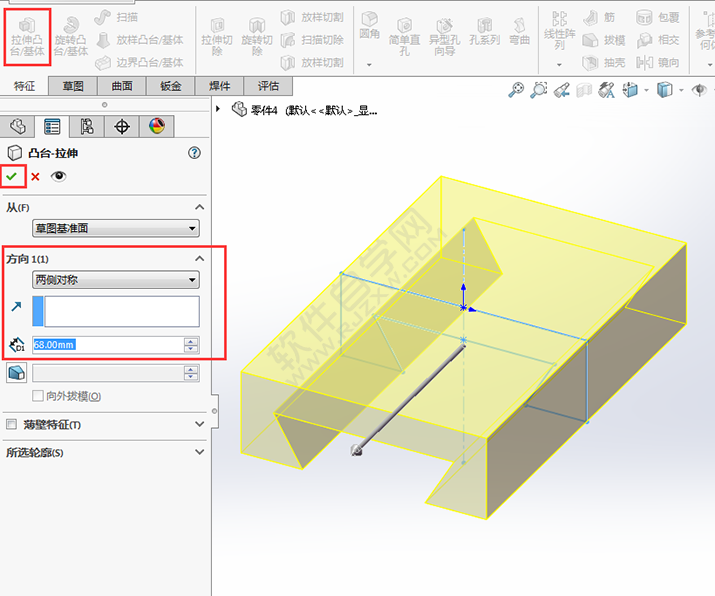Select the Revolved Boss/Base (旋转凸台/基体) tool
The width and height of the screenshot is (715, 596).
71,37
